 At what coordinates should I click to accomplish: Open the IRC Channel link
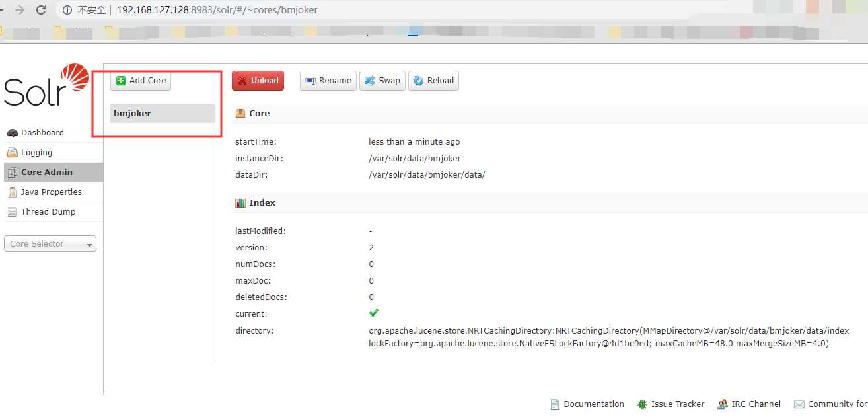tap(749, 404)
